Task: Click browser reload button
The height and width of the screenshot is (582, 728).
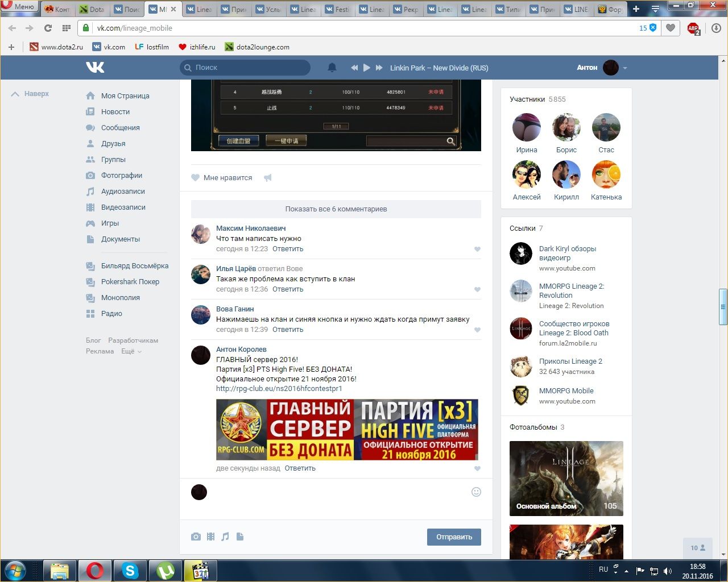Action: point(48,28)
